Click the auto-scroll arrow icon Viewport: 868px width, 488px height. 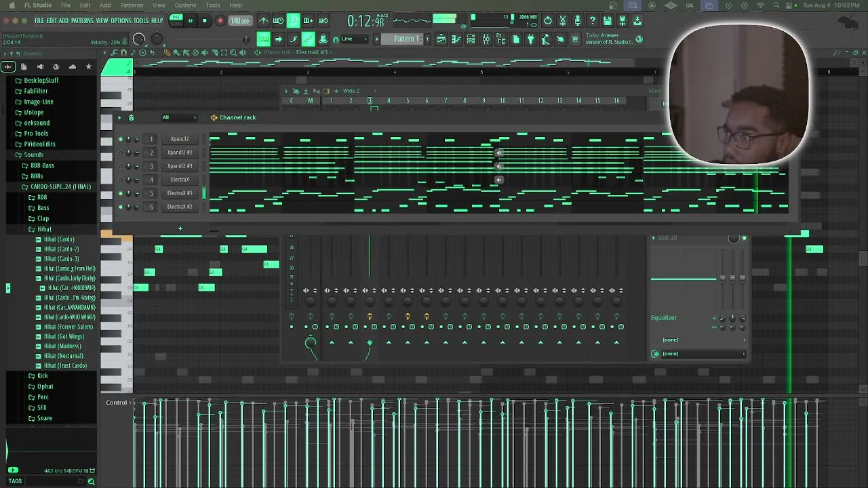click(x=279, y=39)
